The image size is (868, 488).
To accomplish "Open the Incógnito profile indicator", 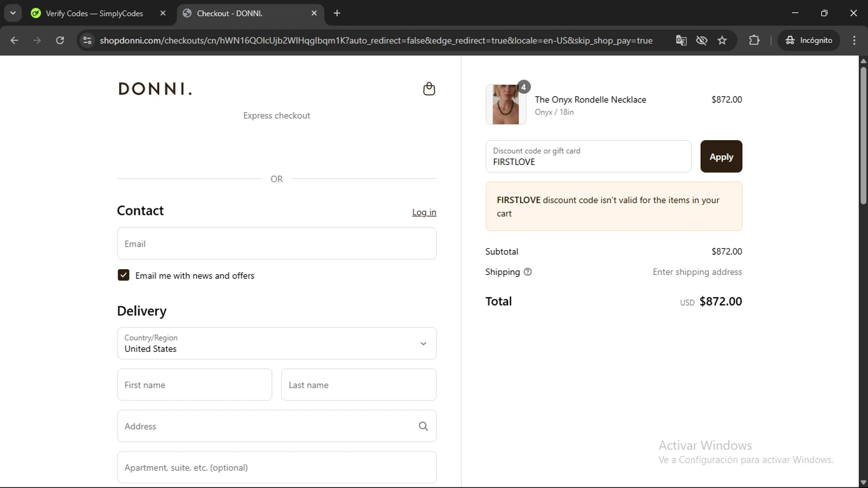I will pyautogui.click(x=809, y=41).
